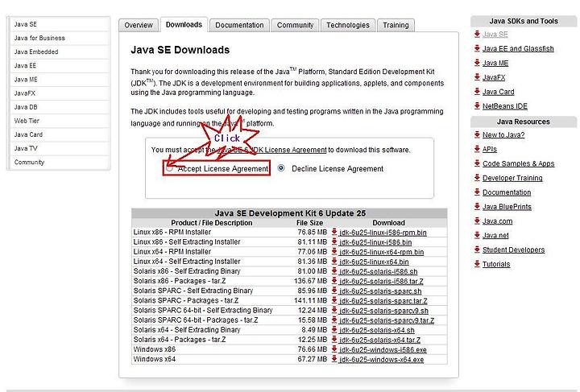Download jdk-6u25-solaris-sparcv9.sh file link
Viewport: 580px width, 392px height.
point(383,311)
